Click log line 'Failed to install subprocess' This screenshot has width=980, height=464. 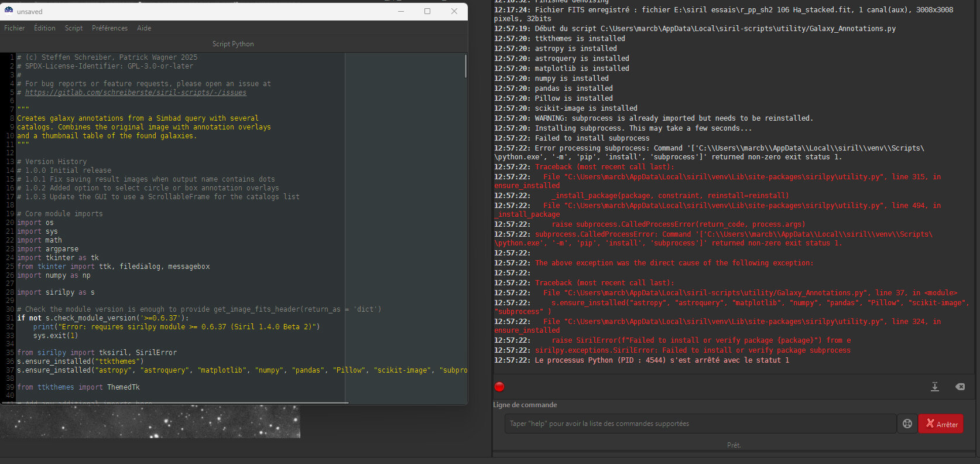coord(571,138)
